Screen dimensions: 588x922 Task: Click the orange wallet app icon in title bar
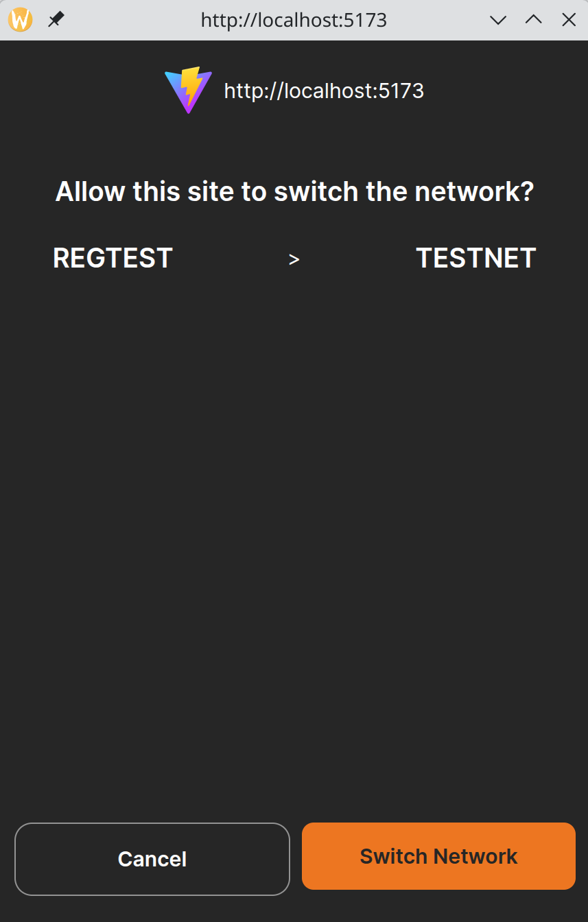tap(21, 20)
